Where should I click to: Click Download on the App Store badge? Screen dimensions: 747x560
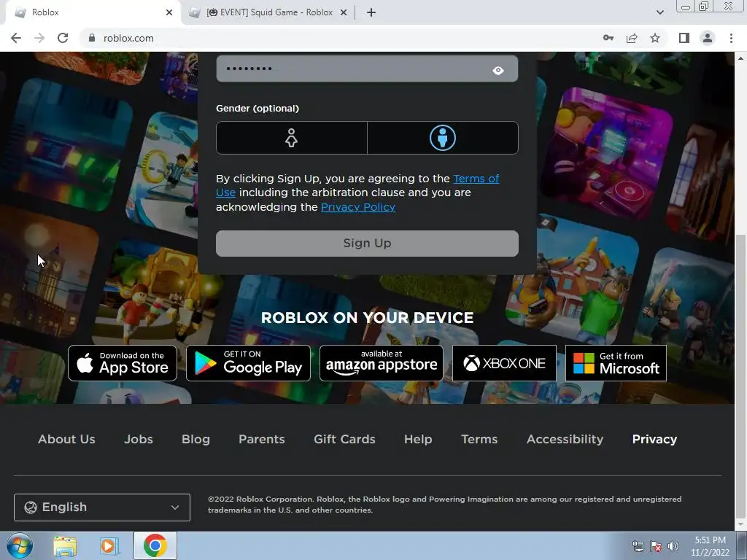[x=123, y=363]
